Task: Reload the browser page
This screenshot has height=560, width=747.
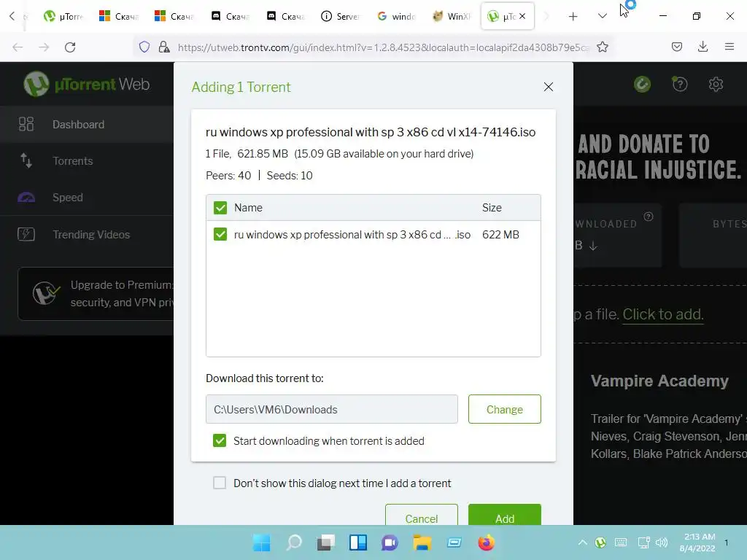Action: (70, 47)
